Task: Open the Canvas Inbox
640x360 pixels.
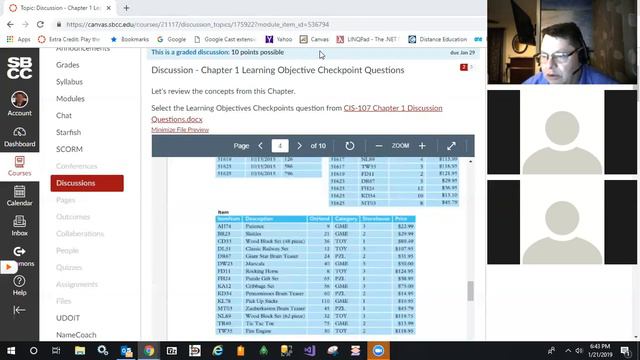Action: coord(19,226)
